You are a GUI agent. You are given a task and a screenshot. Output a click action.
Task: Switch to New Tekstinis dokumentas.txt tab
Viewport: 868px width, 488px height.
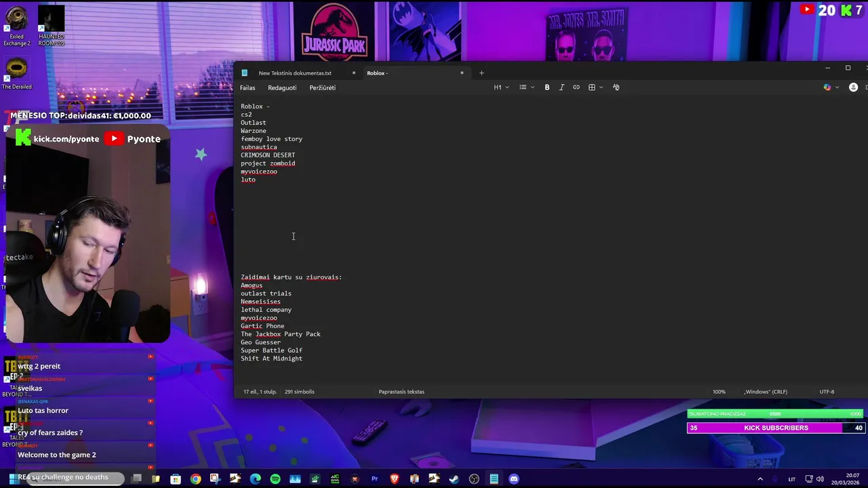click(295, 73)
